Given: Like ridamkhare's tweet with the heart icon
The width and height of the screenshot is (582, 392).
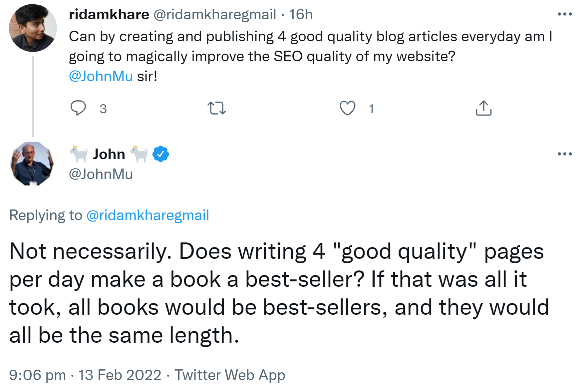Looking at the screenshot, I should pos(348,108).
